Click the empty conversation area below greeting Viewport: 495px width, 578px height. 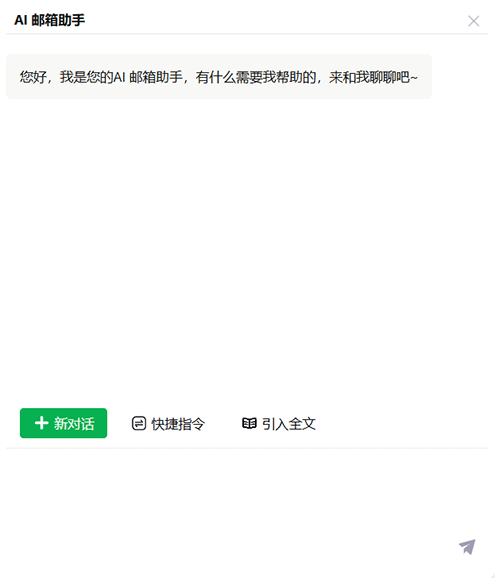pyautogui.click(x=247, y=251)
